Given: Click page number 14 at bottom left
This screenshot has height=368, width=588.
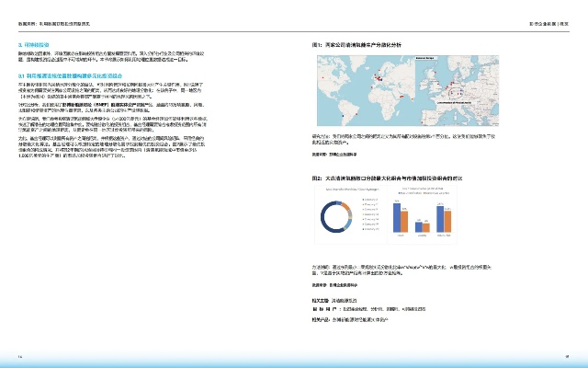Looking at the screenshot, I should pos(19,352).
